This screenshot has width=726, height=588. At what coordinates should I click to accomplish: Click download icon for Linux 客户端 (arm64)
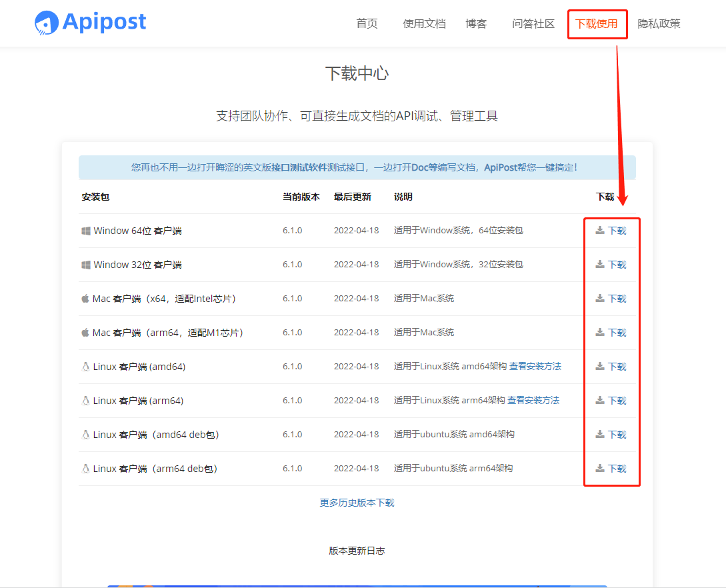tap(599, 400)
